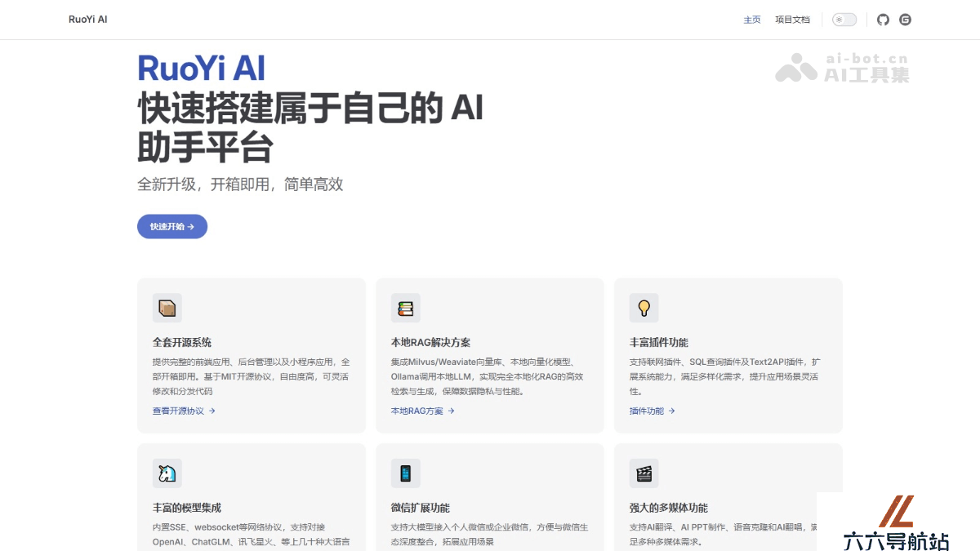Open the Gitee repository icon
Viewport: 980px width, 551px height.
pos(905,20)
